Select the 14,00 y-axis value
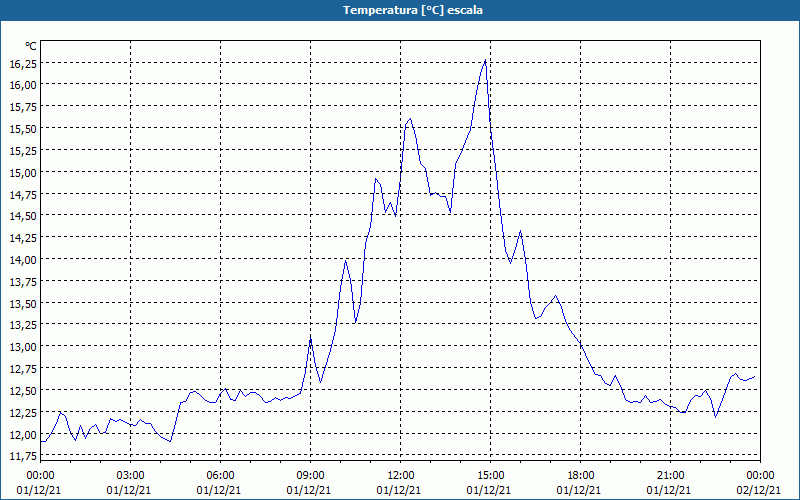800x500 pixels. pyautogui.click(x=23, y=259)
